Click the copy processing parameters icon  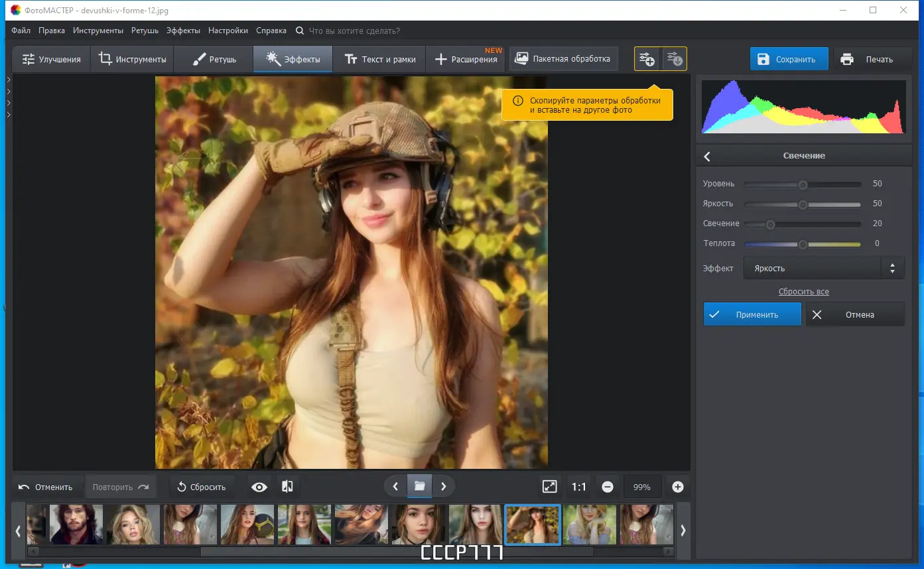click(x=647, y=59)
